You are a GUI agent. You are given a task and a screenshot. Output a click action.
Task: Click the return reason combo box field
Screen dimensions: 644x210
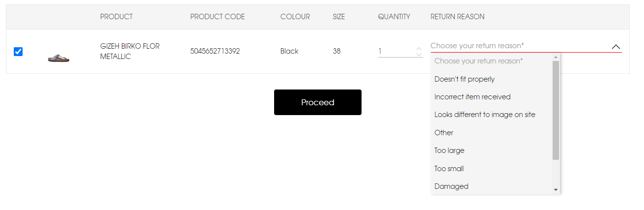coord(526,46)
